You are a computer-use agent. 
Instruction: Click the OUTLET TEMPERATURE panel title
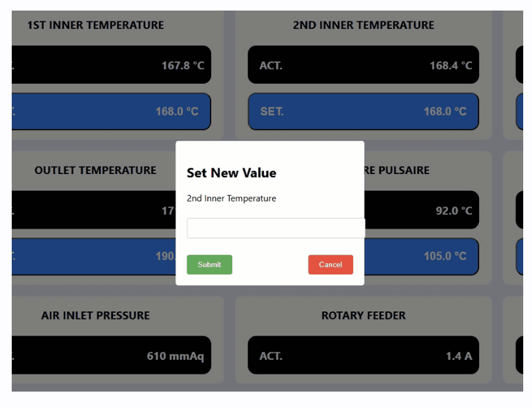(96, 171)
